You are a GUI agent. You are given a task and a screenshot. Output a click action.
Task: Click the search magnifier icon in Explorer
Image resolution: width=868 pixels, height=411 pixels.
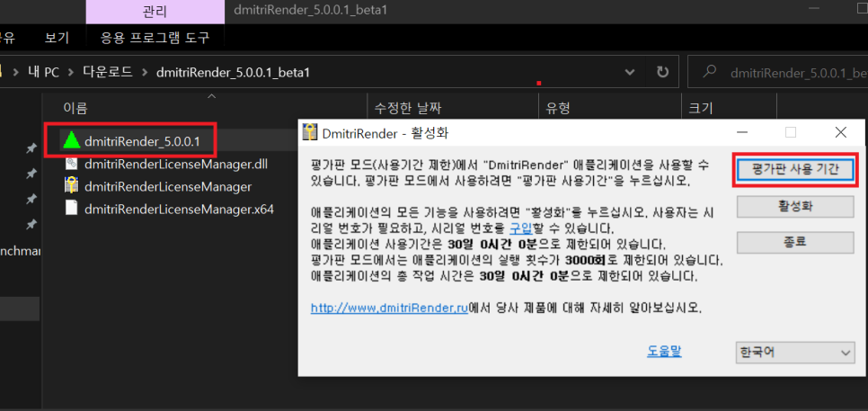(710, 72)
